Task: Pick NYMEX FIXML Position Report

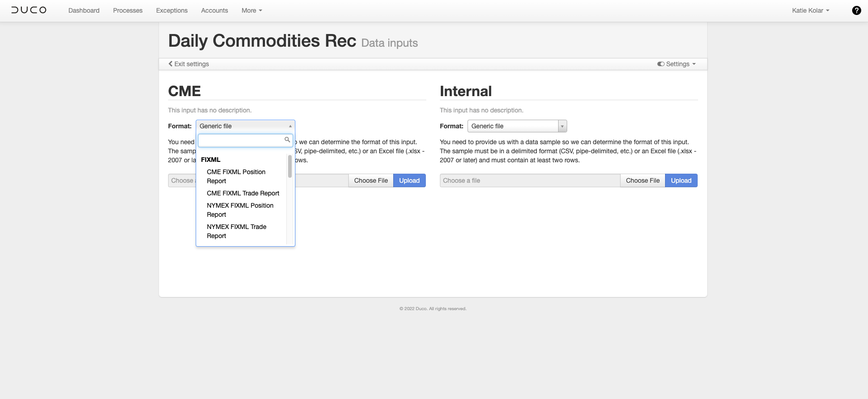Action: coord(240,210)
